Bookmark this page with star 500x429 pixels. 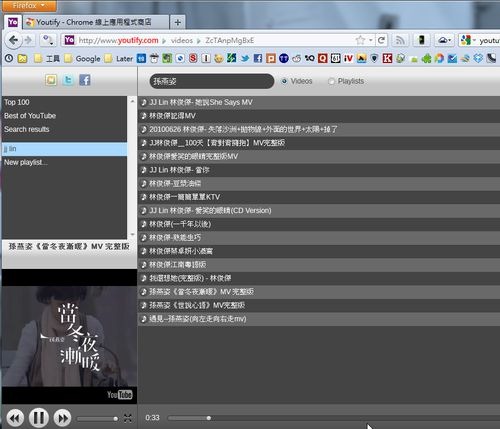click(360, 40)
